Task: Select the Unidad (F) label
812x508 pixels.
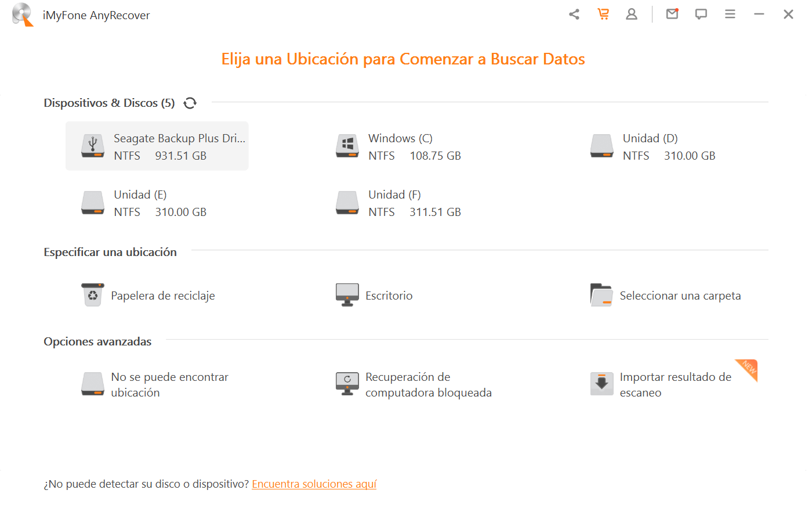Action: click(x=394, y=194)
